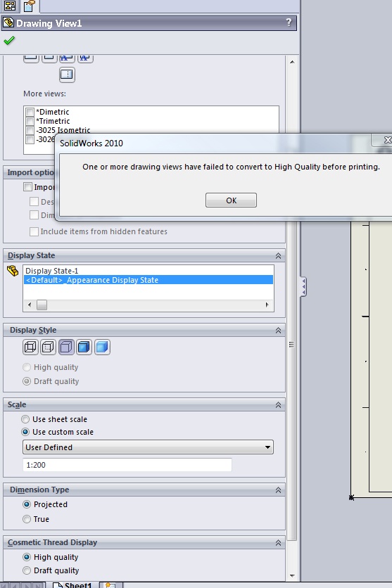Viewport: 392px width, 588px height.
Task: Switch to the Sheet1 tab
Action: coord(72,585)
